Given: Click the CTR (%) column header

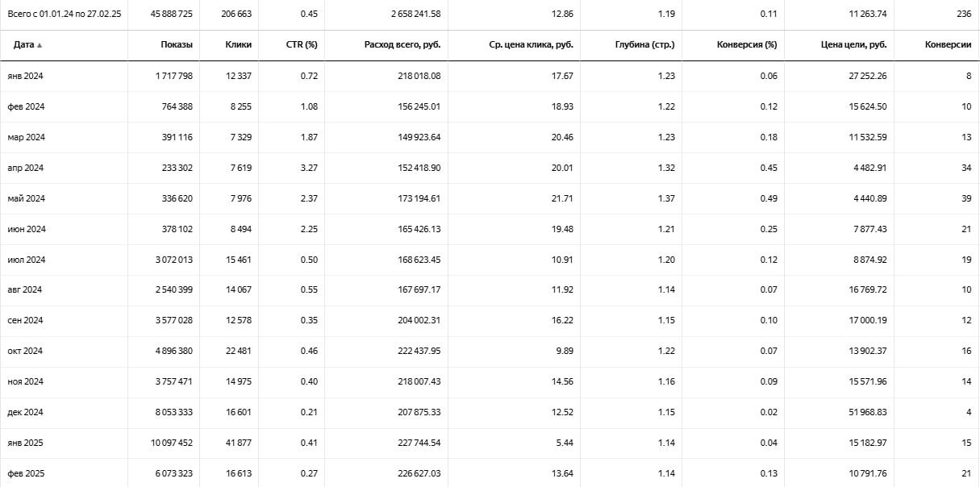Looking at the screenshot, I should pos(301,45).
